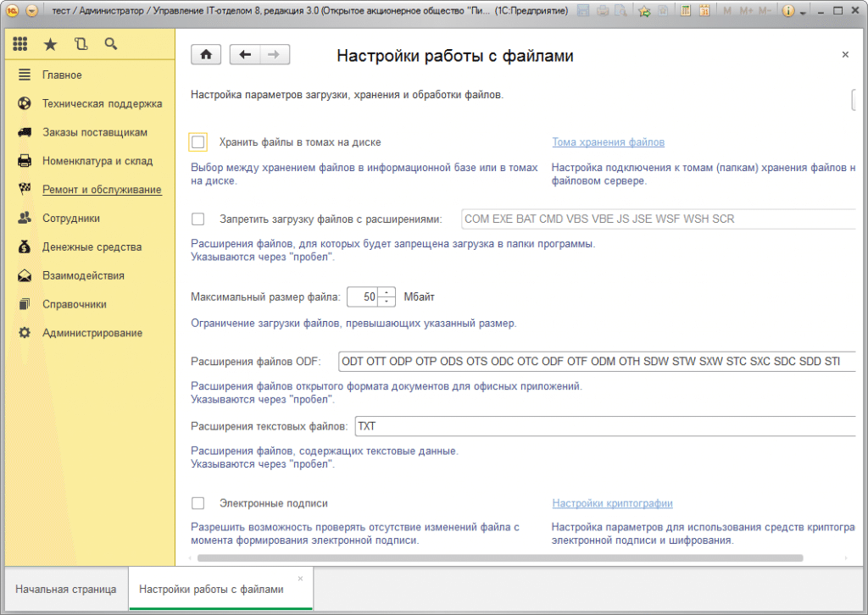Decrease maximum file size with the down arrow

click(387, 302)
